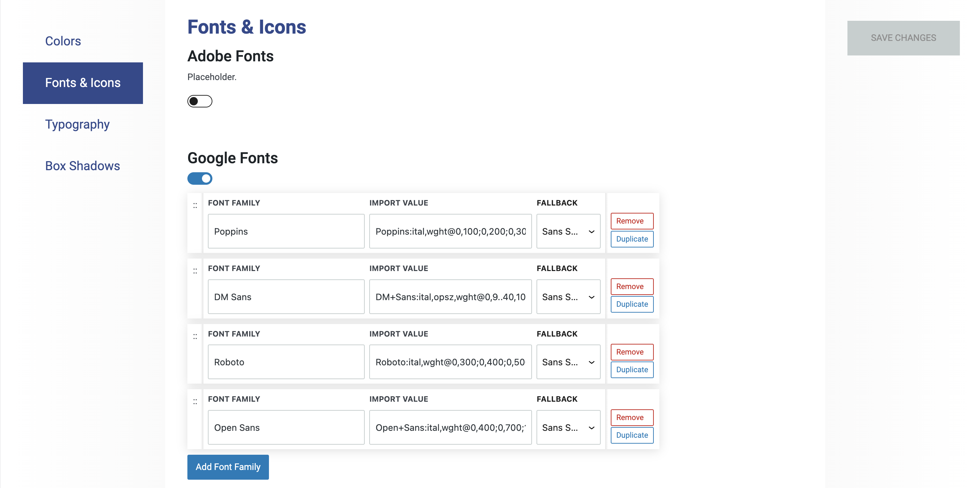Click the drag handle of Open Sans row
Viewport: 980px width, 488px height.
pyautogui.click(x=195, y=402)
